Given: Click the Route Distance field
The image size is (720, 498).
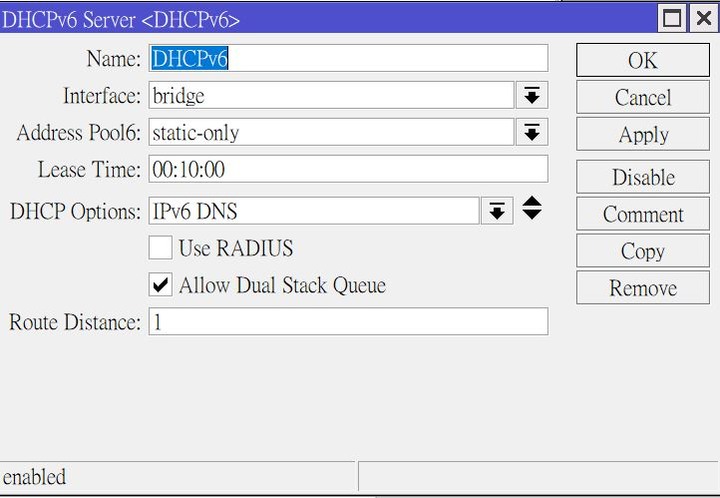Looking at the screenshot, I should 348,321.
